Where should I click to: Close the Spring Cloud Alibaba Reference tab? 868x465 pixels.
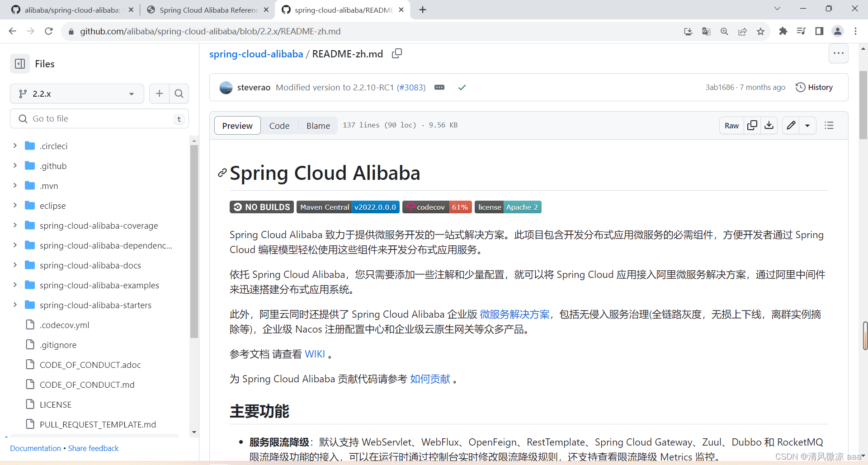tap(266, 9)
